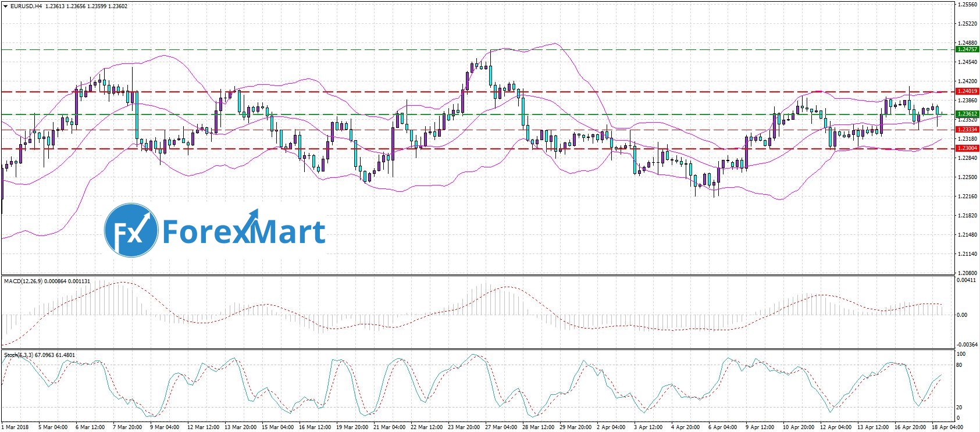Click the 1.21480 price axis value
Screen dimensions: 980x432
click(967, 234)
